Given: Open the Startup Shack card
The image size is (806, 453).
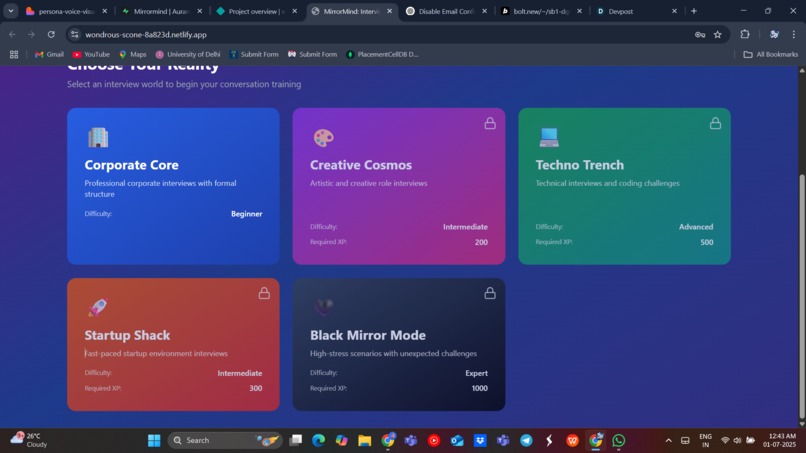Looking at the screenshot, I should (173, 345).
